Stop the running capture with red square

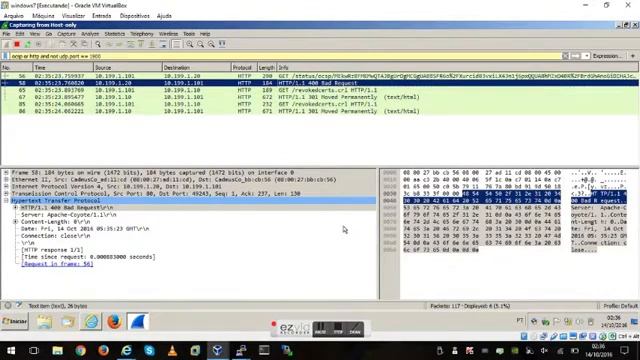click(17, 44)
